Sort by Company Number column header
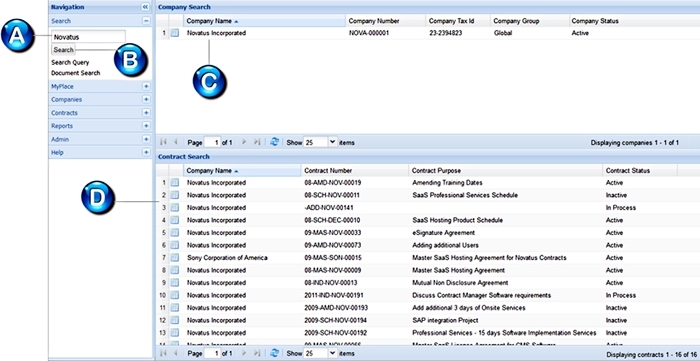 coord(385,21)
